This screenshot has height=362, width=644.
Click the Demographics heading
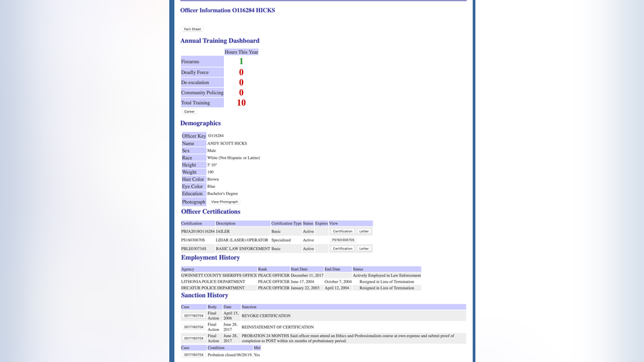(x=200, y=123)
